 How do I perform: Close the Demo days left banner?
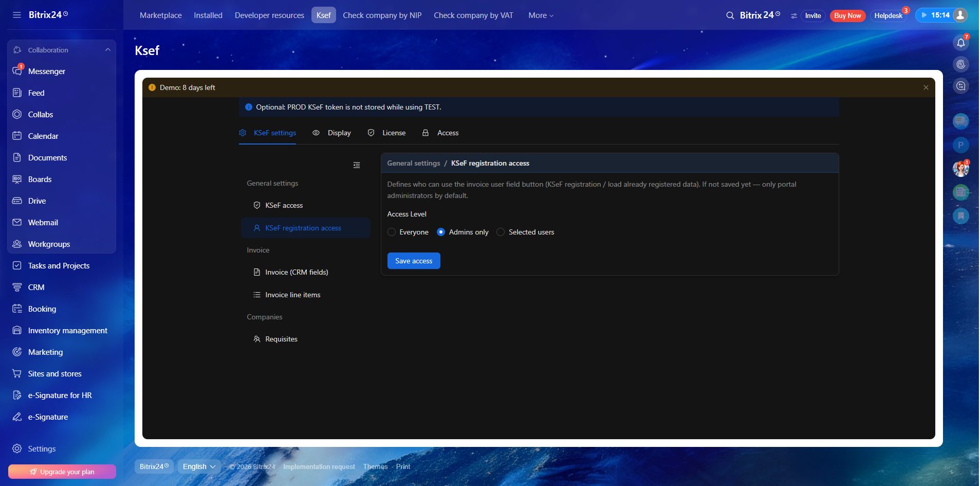tap(926, 87)
